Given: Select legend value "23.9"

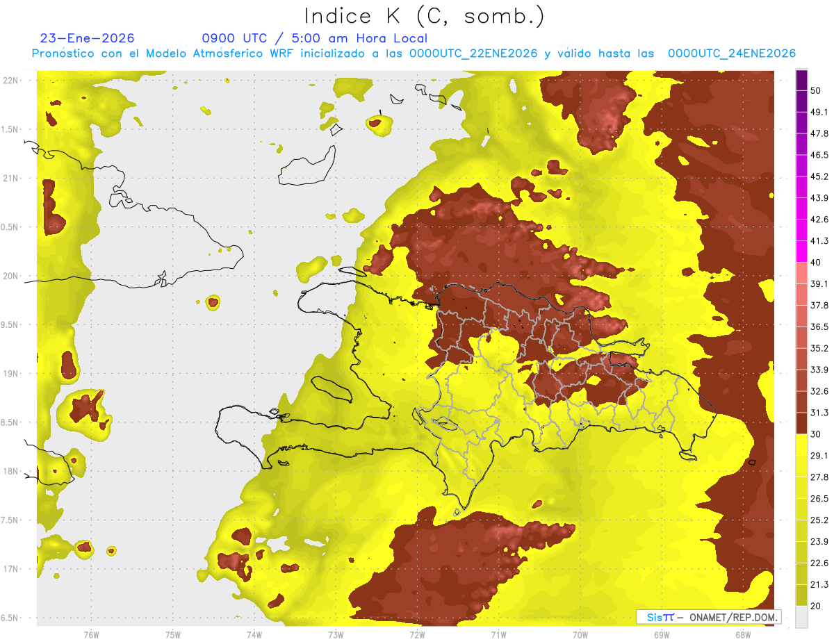Looking at the screenshot, I should (x=819, y=542).
